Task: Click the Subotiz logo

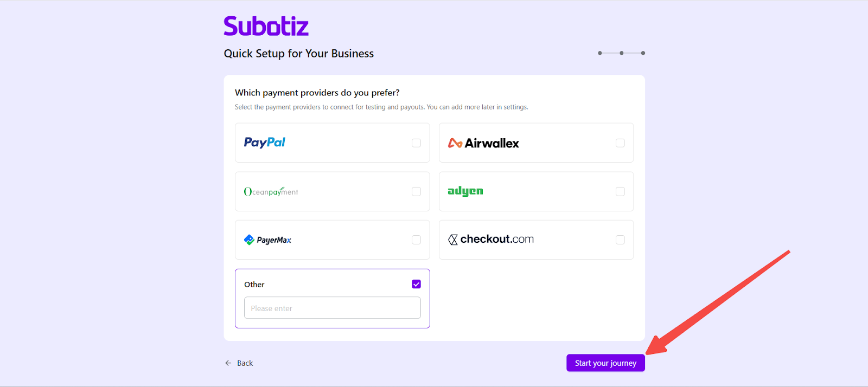Action: tap(266, 26)
